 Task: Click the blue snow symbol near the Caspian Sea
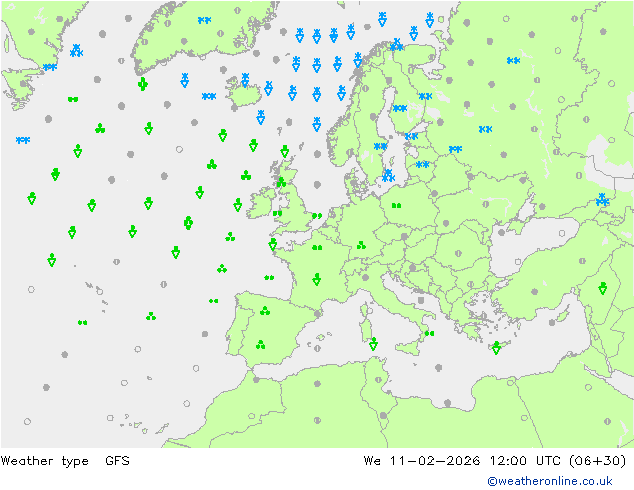[x=602, y=200]
